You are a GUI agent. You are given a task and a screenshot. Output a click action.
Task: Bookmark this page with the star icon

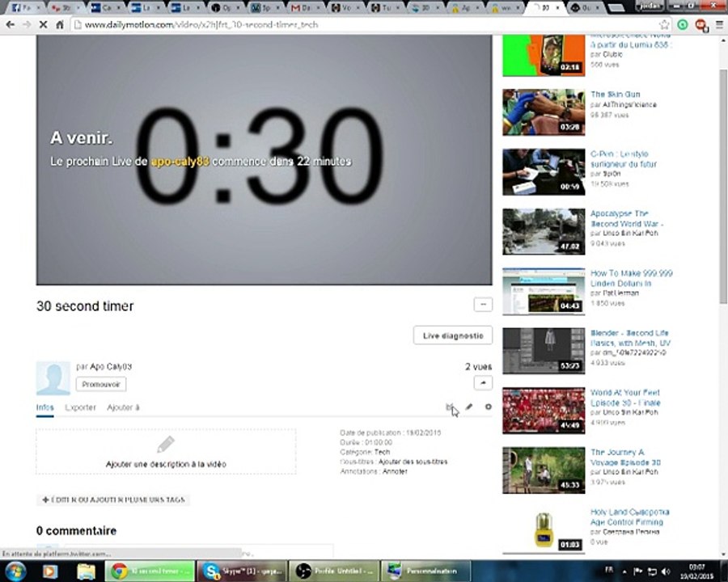[664, 24]
